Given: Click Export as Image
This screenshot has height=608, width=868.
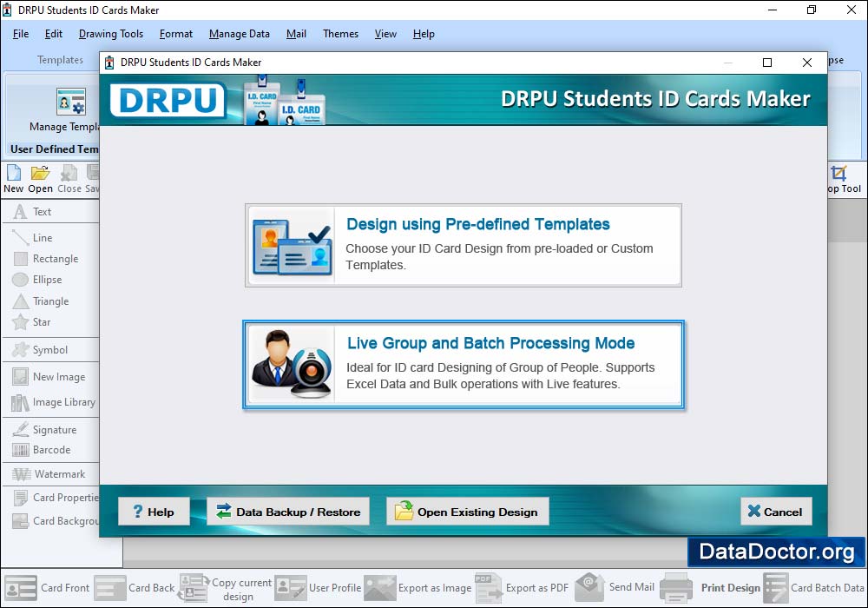Looking at the screenshot, I should 418,588.
